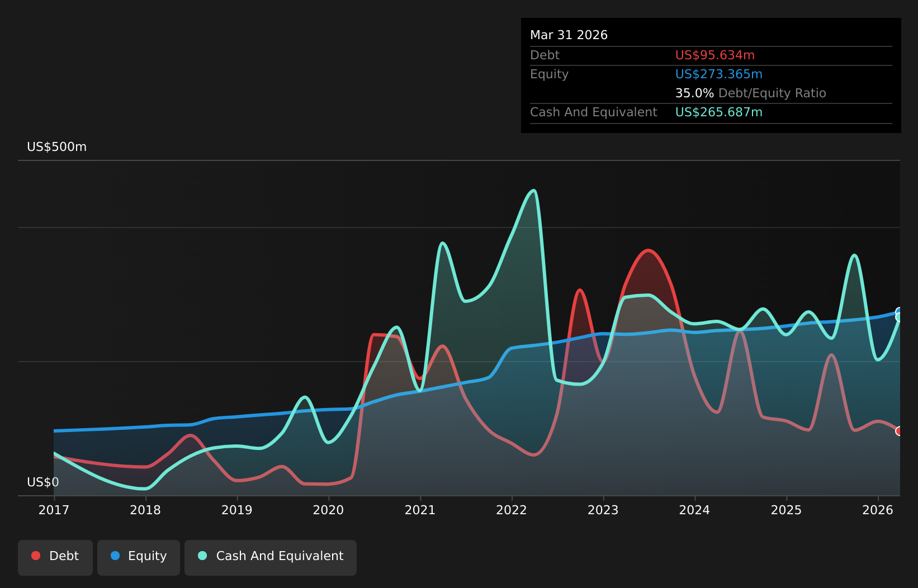
Task: Click the 2026 x-axis label
Action: tap(878, 510)
